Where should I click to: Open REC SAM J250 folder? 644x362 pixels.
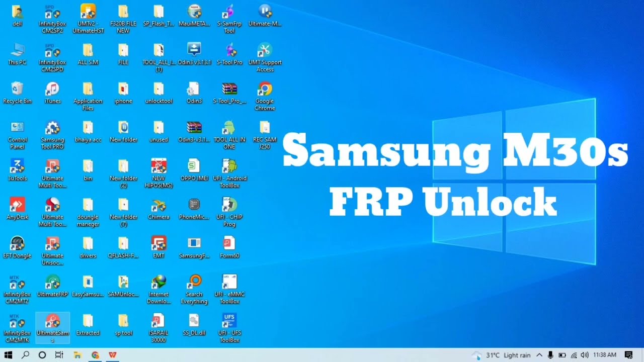click(x=265, y=135)
